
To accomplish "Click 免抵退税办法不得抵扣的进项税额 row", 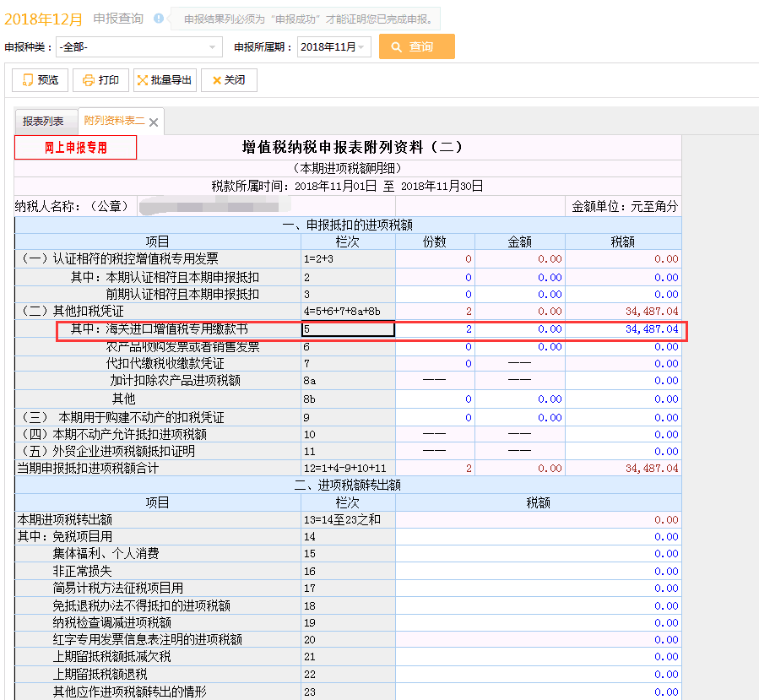I will pos(141,605).
